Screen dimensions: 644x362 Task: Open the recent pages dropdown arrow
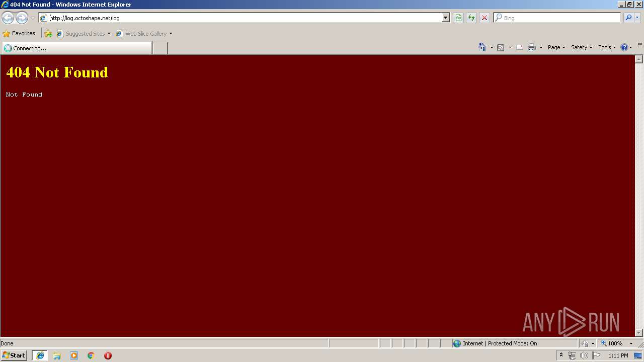[x=33, y=18]
